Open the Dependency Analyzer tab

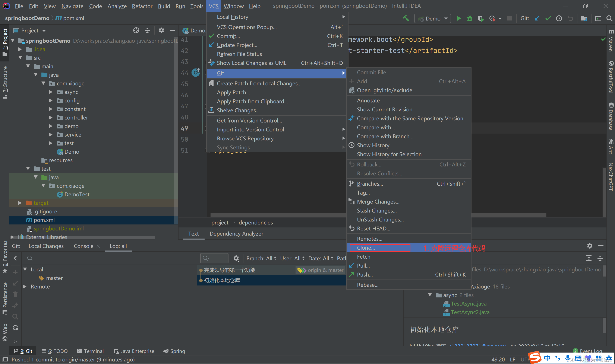[236, 233]
